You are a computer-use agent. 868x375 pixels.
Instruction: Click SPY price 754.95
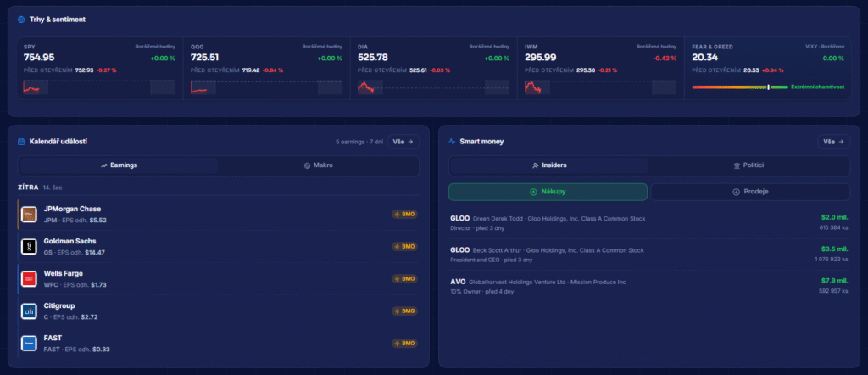point(39,57)
